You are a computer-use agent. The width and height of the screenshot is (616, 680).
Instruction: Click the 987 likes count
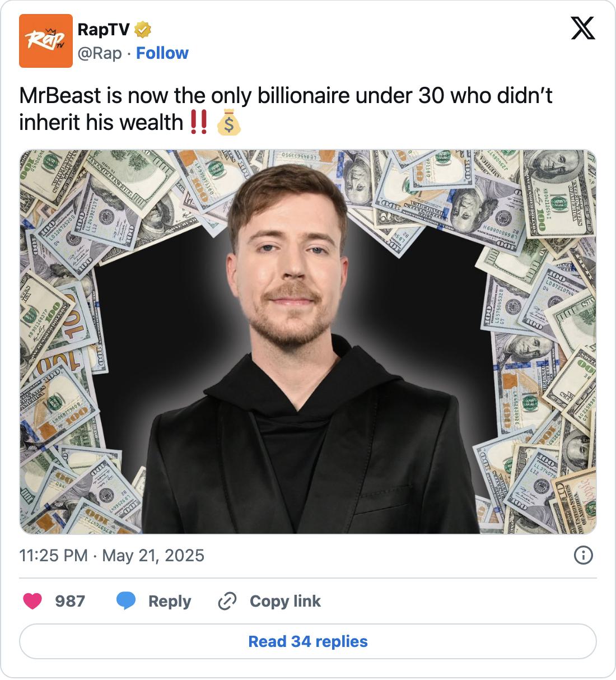click(x=70, y=601)
